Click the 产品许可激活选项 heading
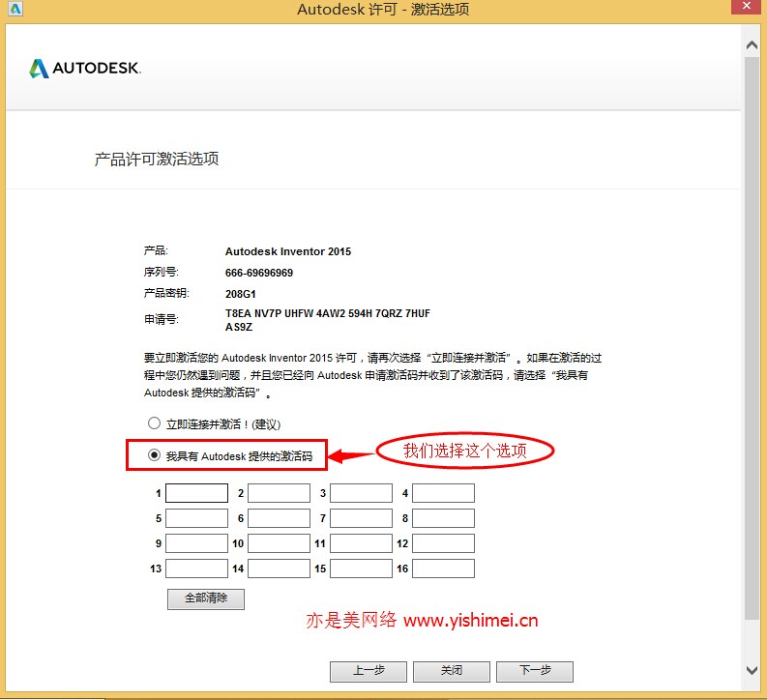 [x=157, y=159]
